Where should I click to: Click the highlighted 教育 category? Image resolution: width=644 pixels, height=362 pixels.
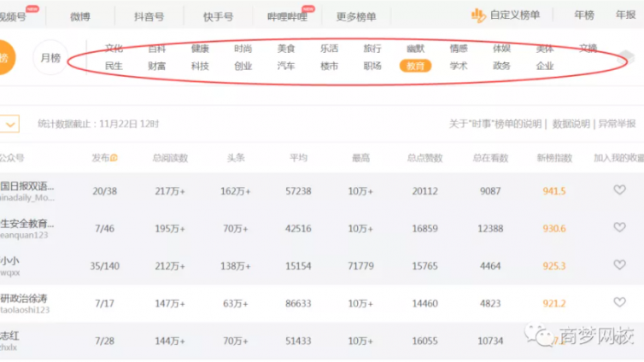click(x=416, y=66)
